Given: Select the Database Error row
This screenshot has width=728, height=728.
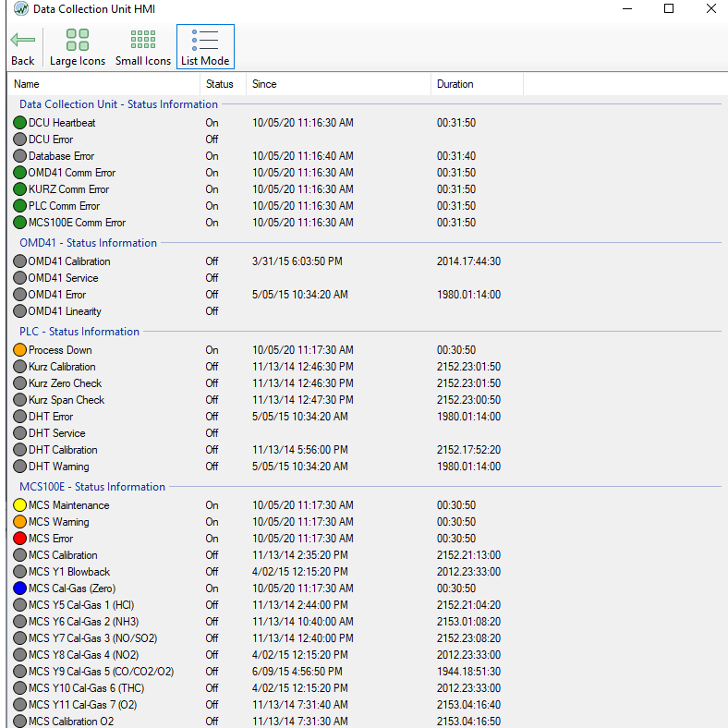Looking at the screenshot, I should point(61,156).
